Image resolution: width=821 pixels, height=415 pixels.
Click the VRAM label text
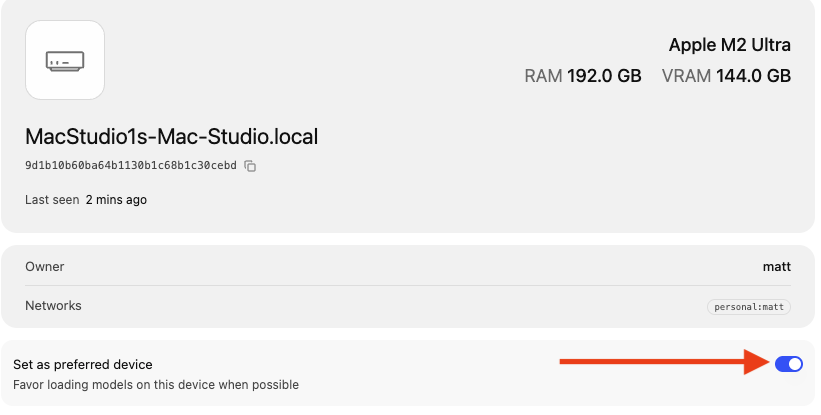click(684, 76)
